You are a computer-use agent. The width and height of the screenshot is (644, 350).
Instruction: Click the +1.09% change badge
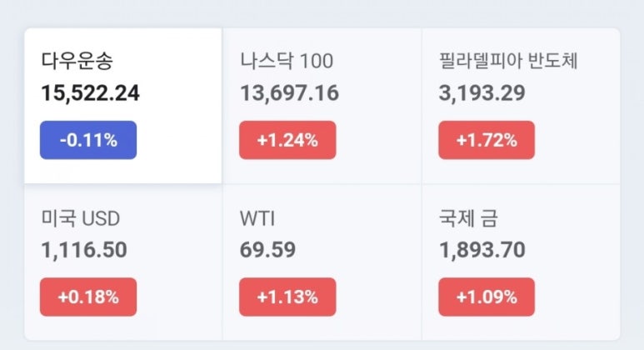pyautogui.click(x=487, y=297)
